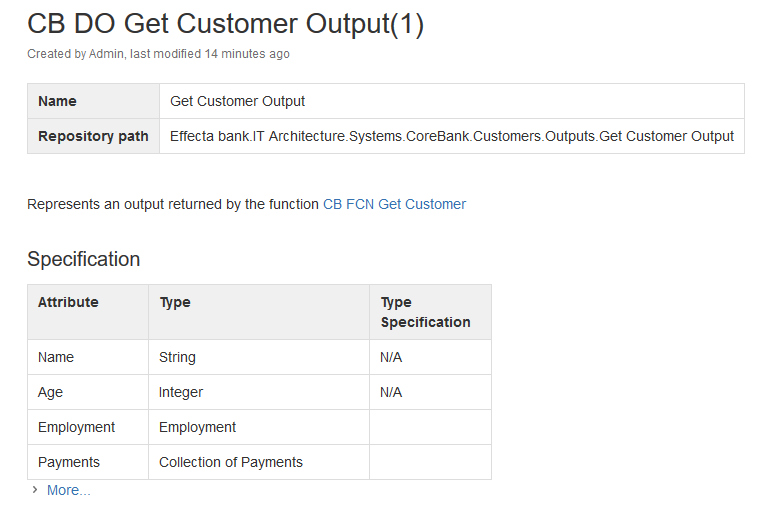Click the page title CB DO Get Customer Output(1)
This screenshot has height=510, width=783.
tap(225, 24)
